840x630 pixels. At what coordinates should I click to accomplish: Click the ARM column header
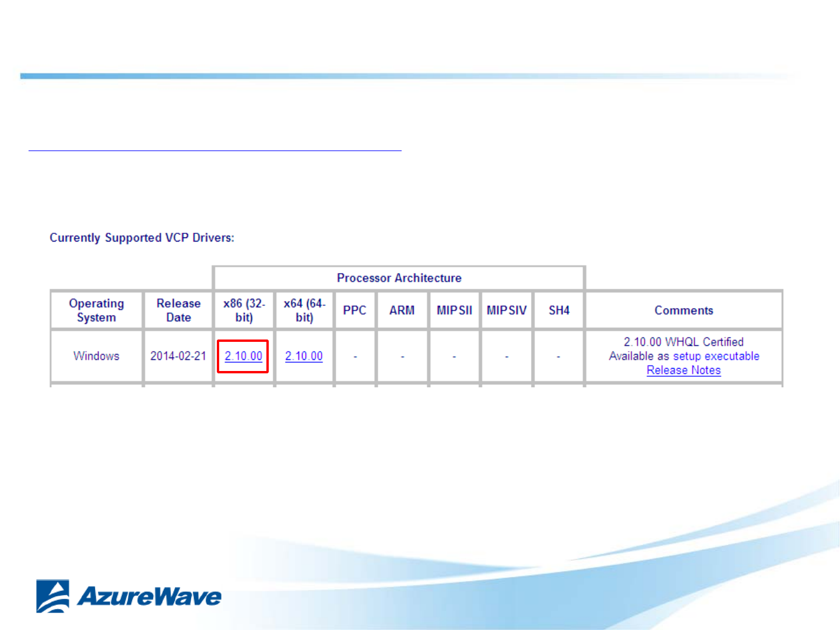pyautogui.click(x=402, y=310)
